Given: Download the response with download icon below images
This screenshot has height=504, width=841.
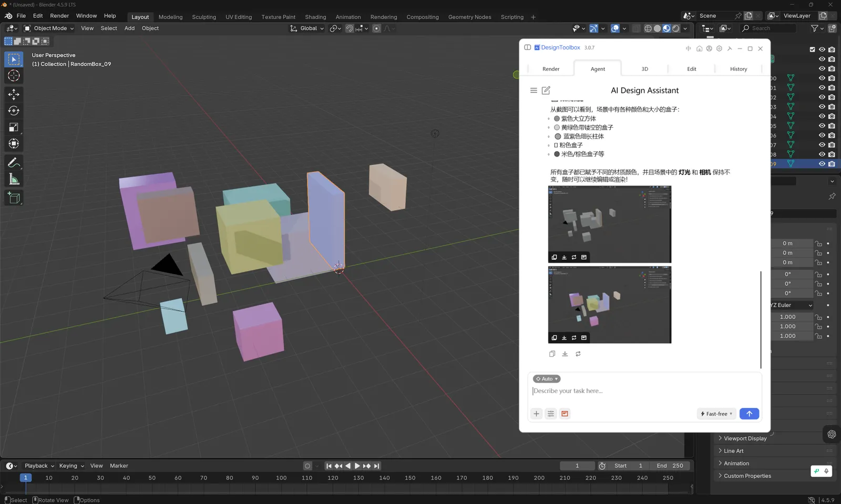Looking at the screenshot, I should point(565,354).
